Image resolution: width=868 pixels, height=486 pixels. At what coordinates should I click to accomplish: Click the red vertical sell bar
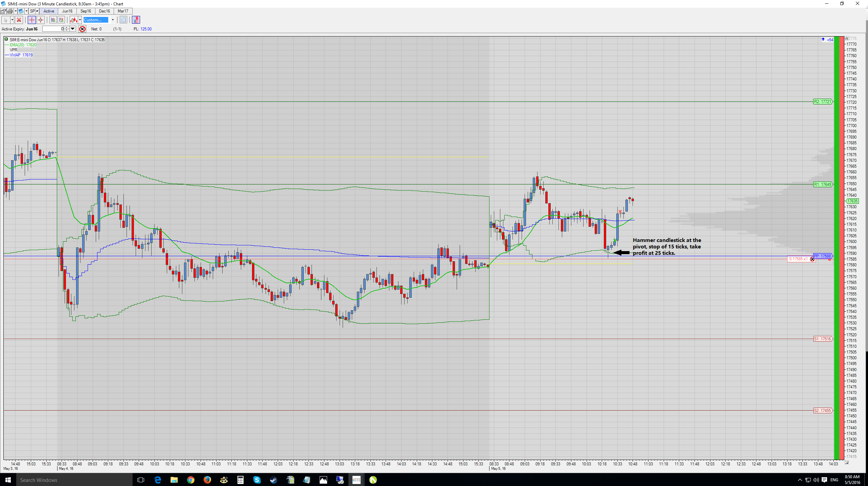coord(842,248)
